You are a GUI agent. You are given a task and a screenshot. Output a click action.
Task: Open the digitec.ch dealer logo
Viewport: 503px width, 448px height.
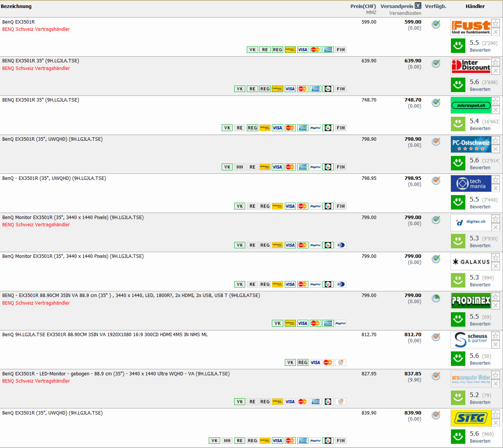(x=471, y=223)
